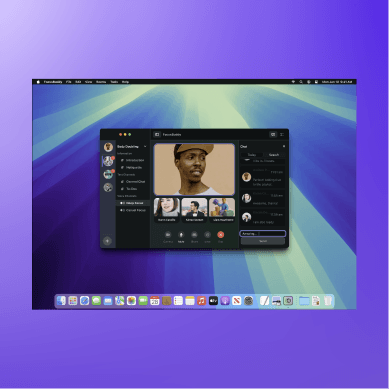Viewport: 389px width, 389px height.
Task: Toggle the sidebar panel icon in header
Action: (157, 134)
